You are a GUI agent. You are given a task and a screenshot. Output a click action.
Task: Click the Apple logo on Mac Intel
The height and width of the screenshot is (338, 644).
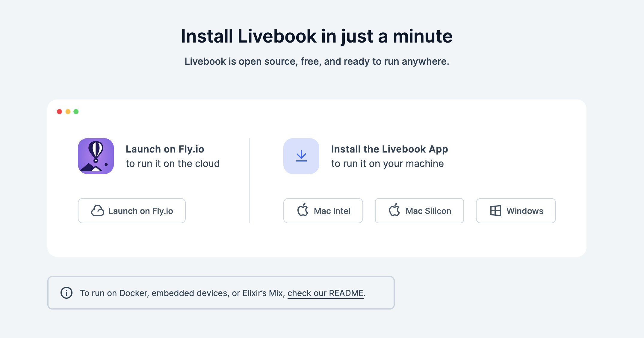[x=303, y=210]
